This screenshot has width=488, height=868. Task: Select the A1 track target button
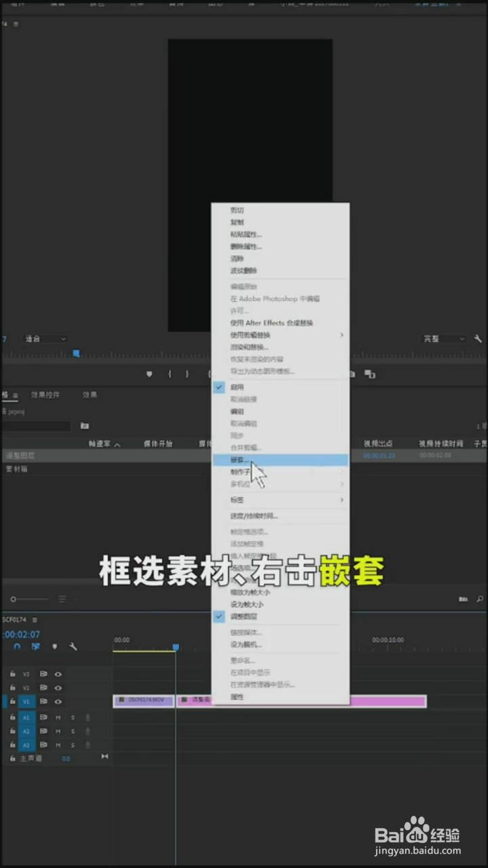[x=26, y=717]
